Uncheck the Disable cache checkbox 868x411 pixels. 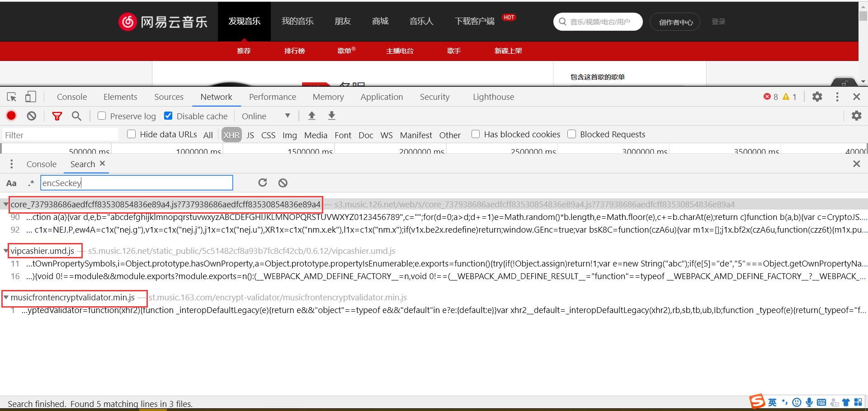pos(168,116)
